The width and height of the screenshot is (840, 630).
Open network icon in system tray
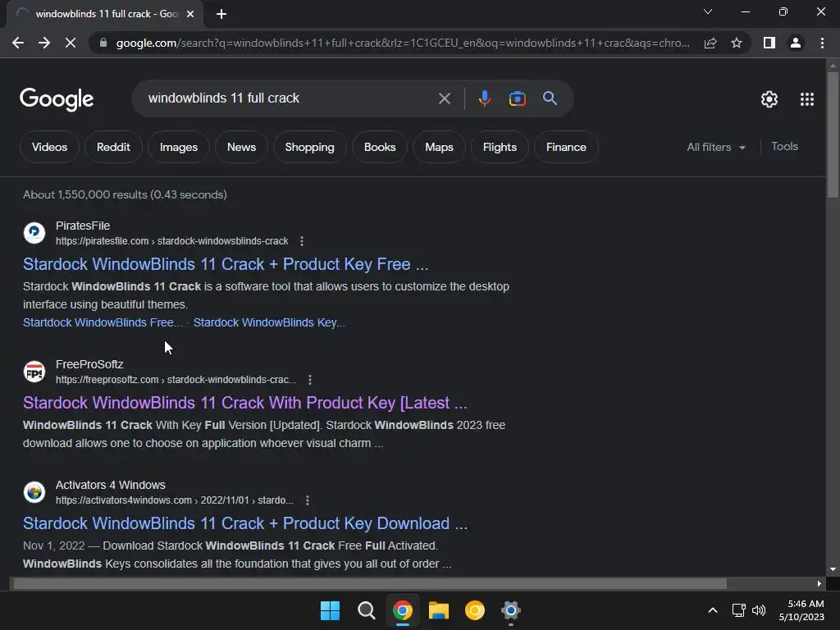(x=739, y=610)
